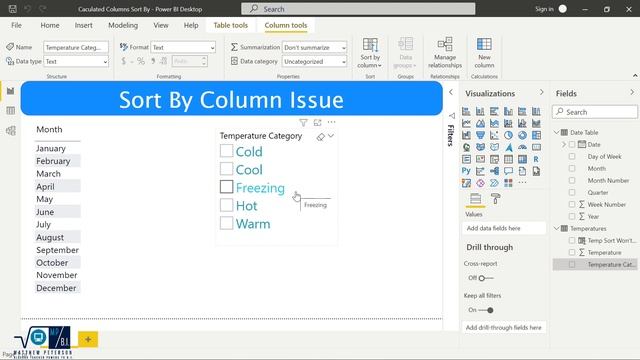Open the Data category dropdown
The image size is (640, 360).
pos(315,62)
